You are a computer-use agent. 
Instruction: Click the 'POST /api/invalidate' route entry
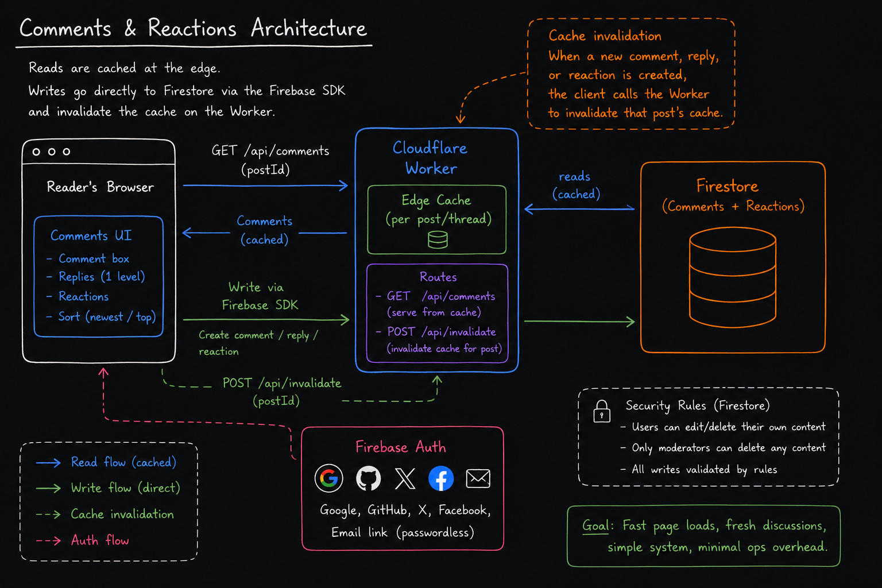pyautogui.click(x=441, y=332)
